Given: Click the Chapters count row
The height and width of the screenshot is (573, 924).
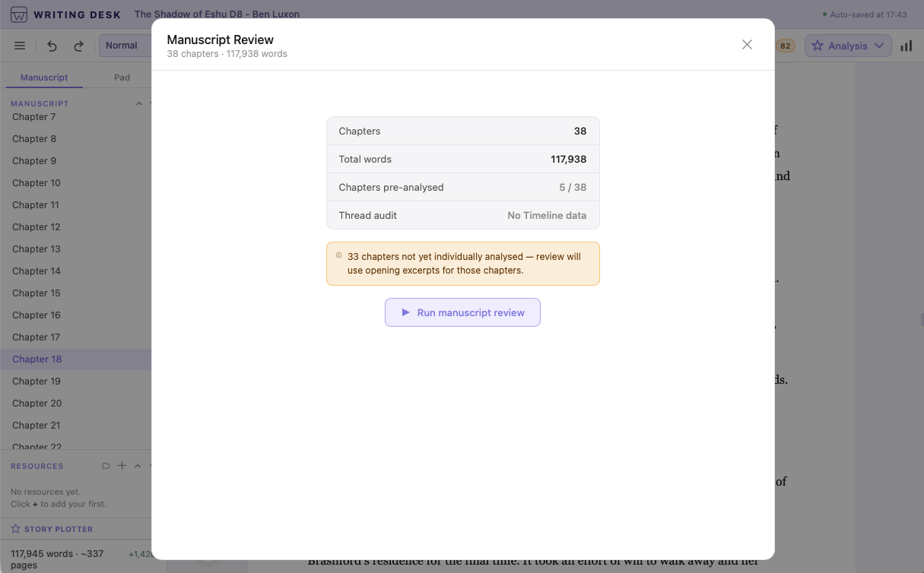Looking at the screenshot, I should [462, 131].
